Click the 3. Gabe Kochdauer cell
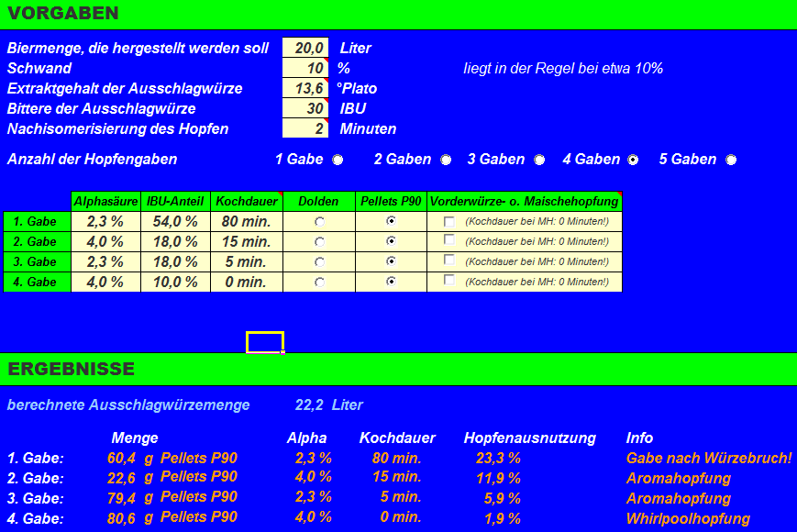Screen dimensions: 797x532 point(247,261)
